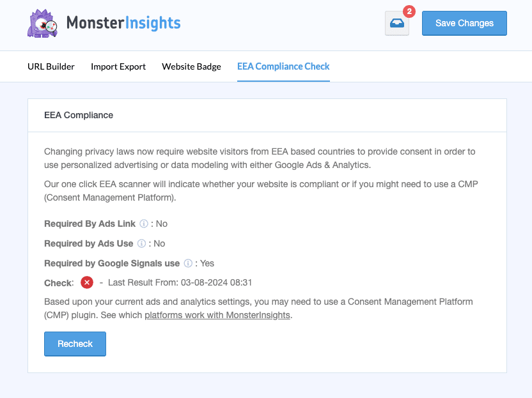
Task: Toggle the Google Signals use setting
Action: (207, 263)
